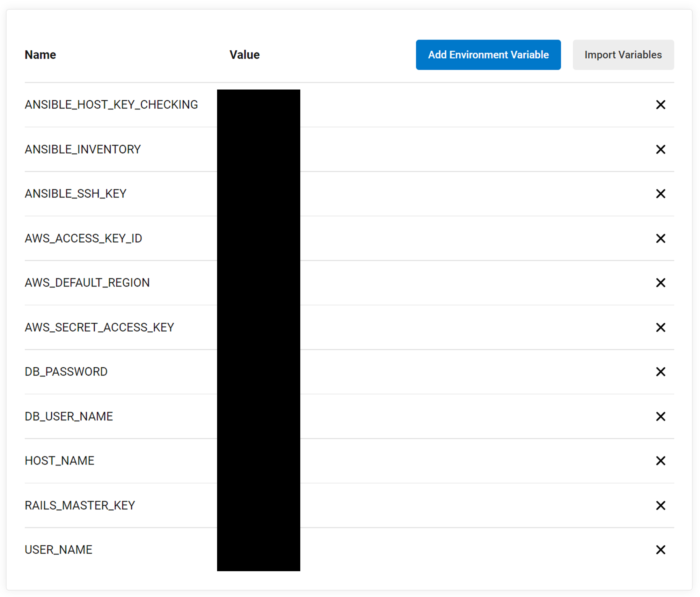This screenshot has width=700, height=597.
Task: Delete the DB_PASSWORD variable
Action: tap(660, 372)
